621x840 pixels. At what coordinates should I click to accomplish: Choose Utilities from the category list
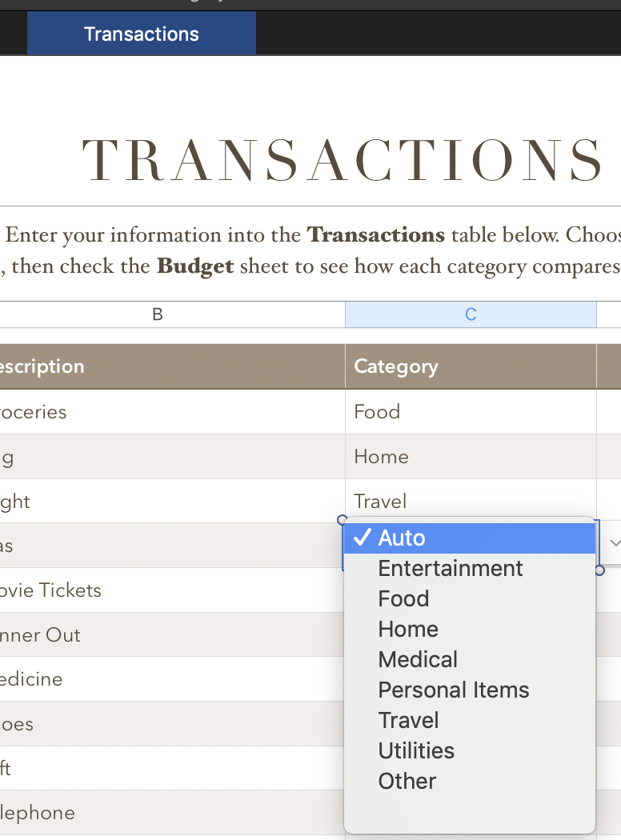click(x=416, y=750)
